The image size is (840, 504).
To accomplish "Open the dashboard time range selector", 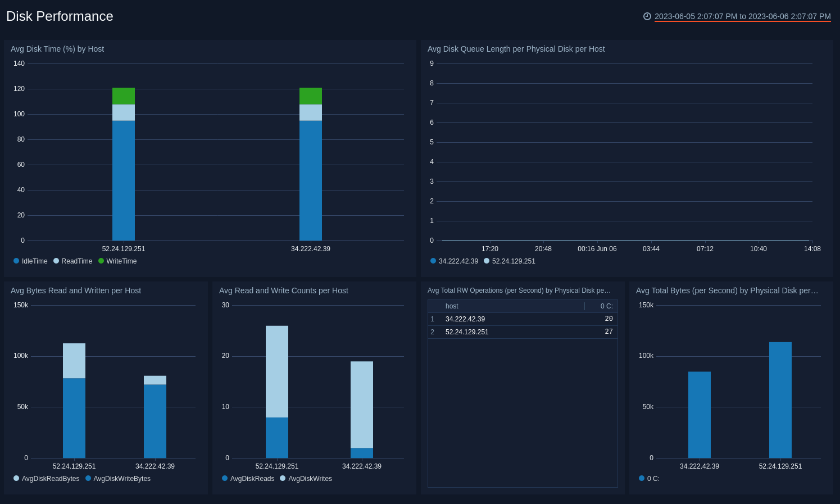I will 742,16.
